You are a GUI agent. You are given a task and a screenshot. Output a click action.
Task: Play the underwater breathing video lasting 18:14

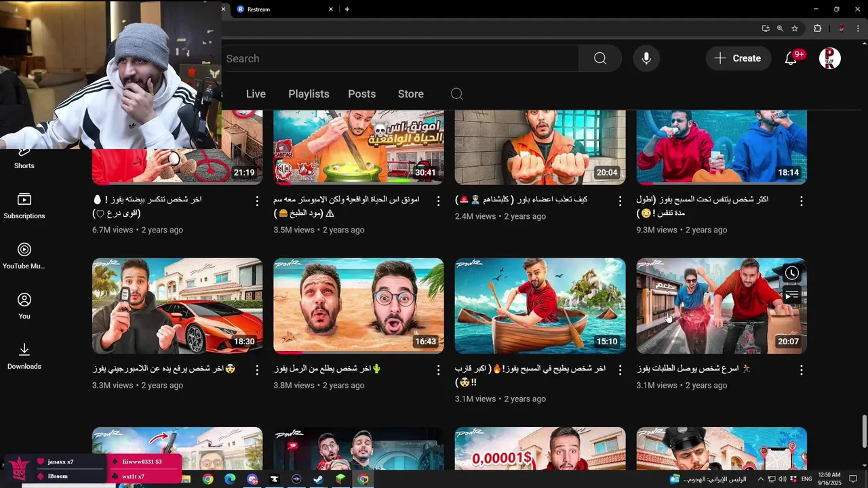(x=722, y=146)
